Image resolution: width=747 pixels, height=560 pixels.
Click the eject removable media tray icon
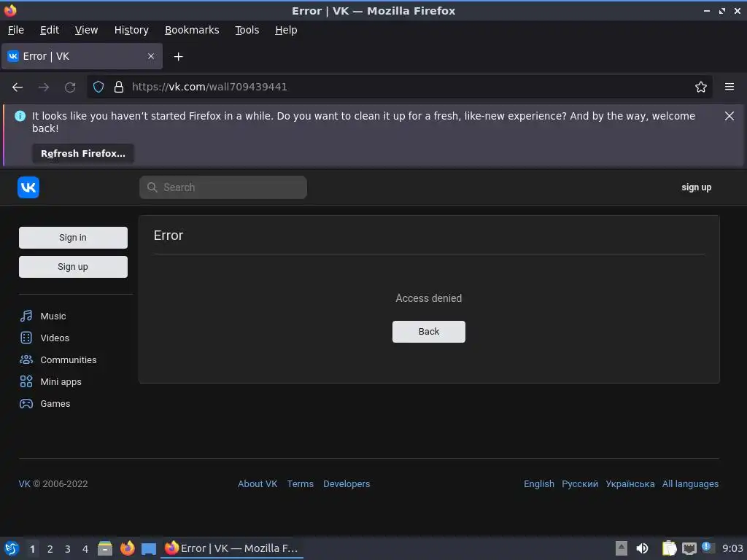(622, 548)
